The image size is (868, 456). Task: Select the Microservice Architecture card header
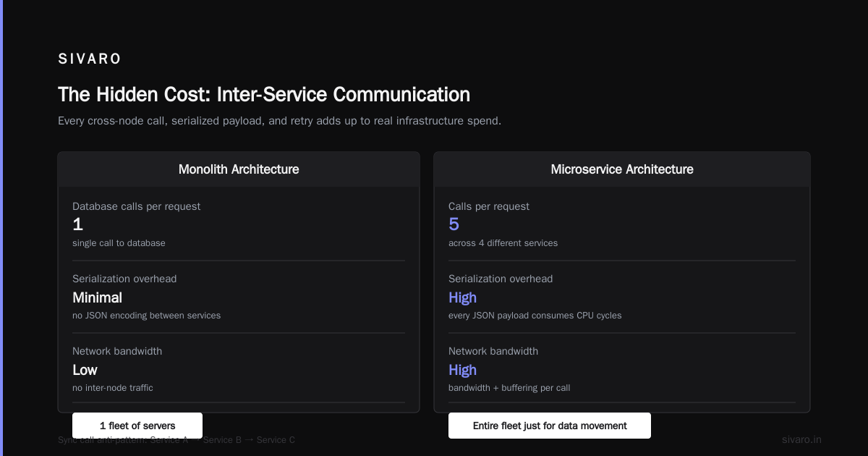pos(622,169)
